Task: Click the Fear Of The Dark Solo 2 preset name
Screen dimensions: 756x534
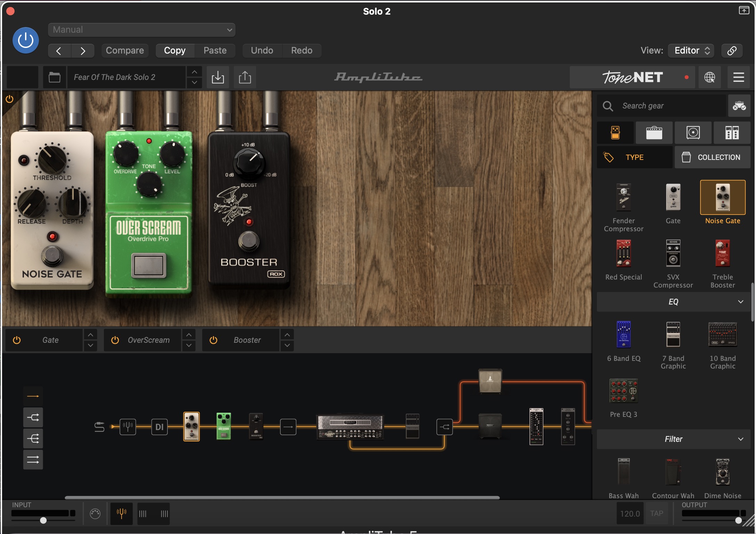Action: tap(126, 77)
